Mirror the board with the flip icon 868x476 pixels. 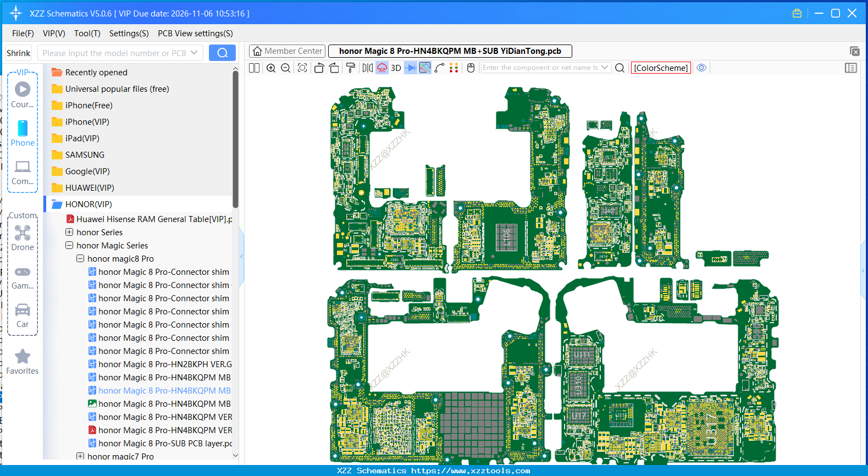tap(367, 68)
